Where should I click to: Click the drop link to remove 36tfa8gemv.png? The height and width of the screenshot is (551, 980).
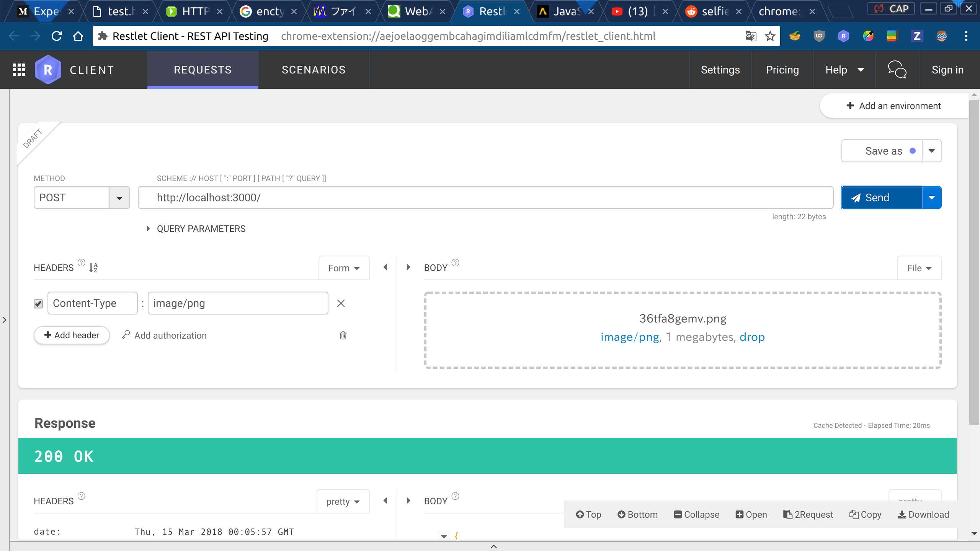click(x=752, y=337)
